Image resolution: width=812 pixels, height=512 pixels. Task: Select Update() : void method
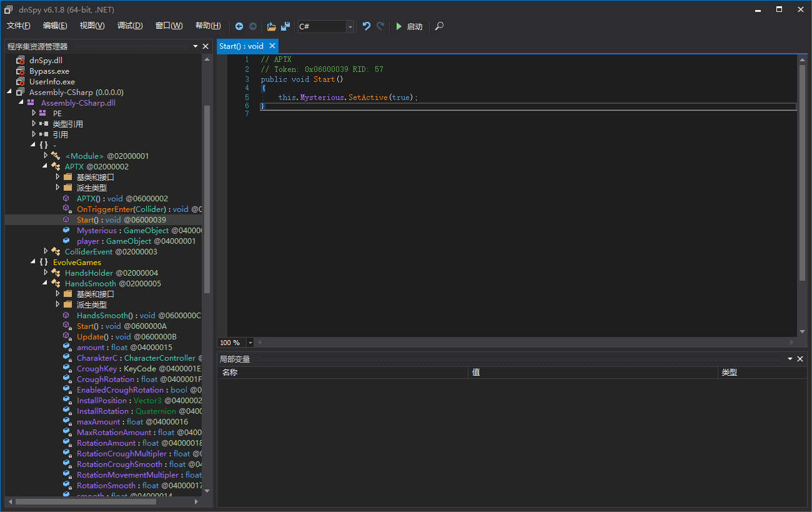[x=126, y=337]
